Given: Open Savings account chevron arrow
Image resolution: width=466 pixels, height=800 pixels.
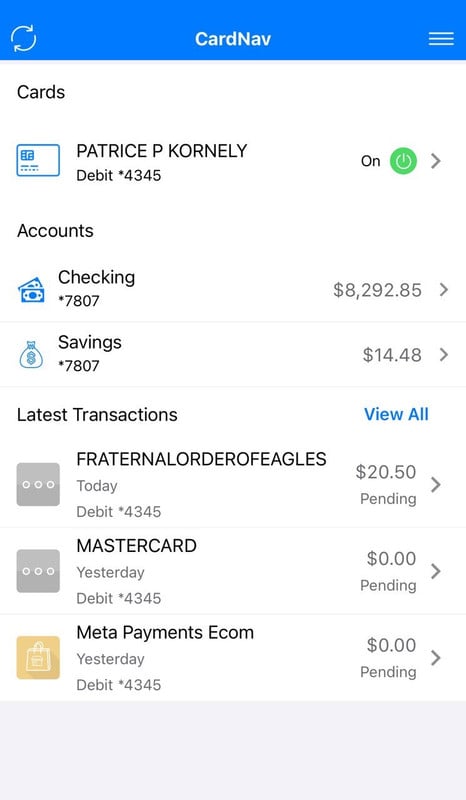Looking at the screenshot, I should click(444, 355).
